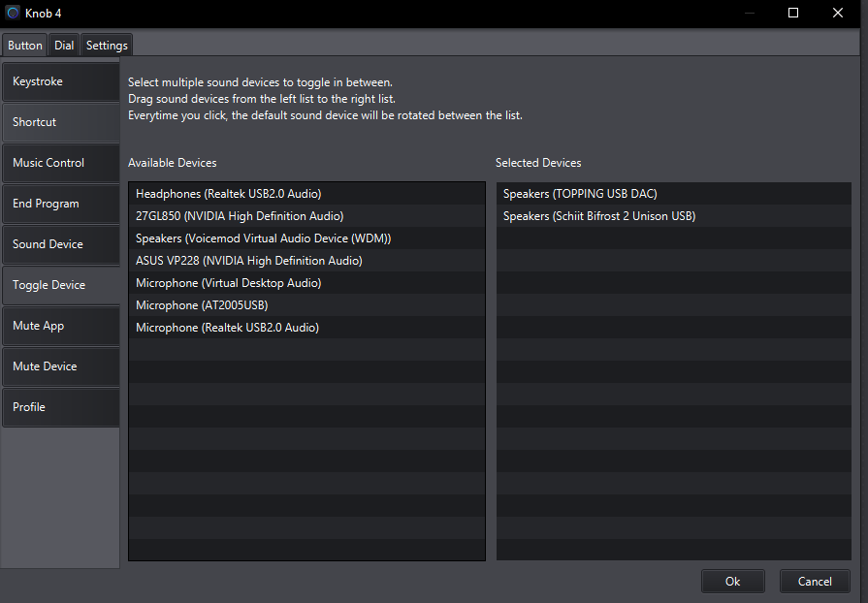
Task: Choose the Mute Device option
Action: tap(60, 366)
